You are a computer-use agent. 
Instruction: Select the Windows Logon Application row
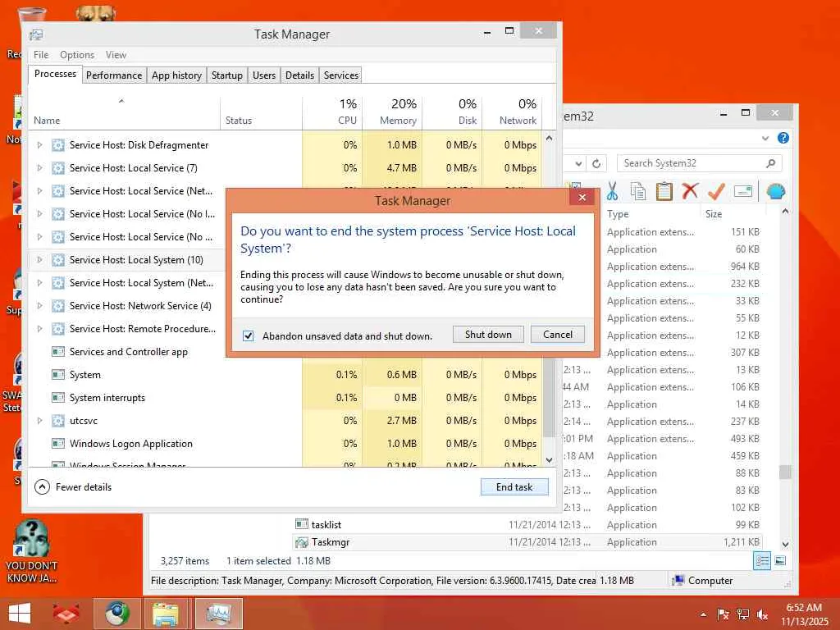coord(285,444)
